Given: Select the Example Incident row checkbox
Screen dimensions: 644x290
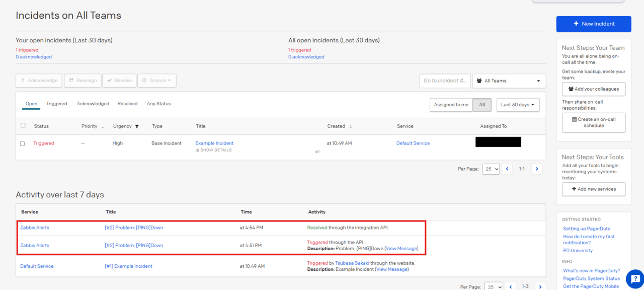Looking at the screenshot, I should (x=22, y=143).
